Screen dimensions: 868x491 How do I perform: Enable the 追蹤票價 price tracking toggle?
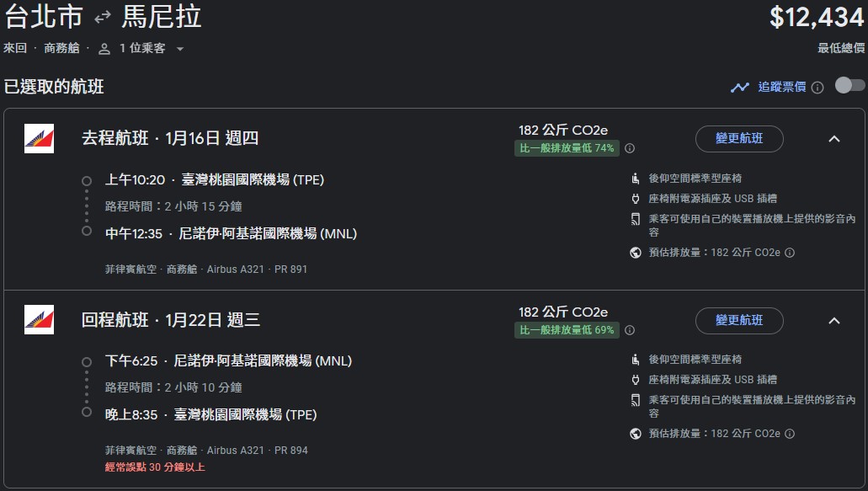click(x=849, y=85)
